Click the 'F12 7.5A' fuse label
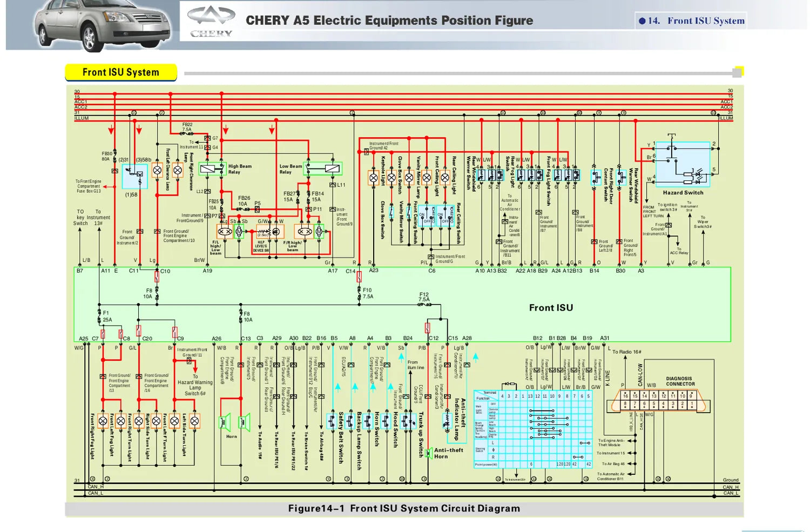This screenshot has height=532, width=810. coord(424,297)
